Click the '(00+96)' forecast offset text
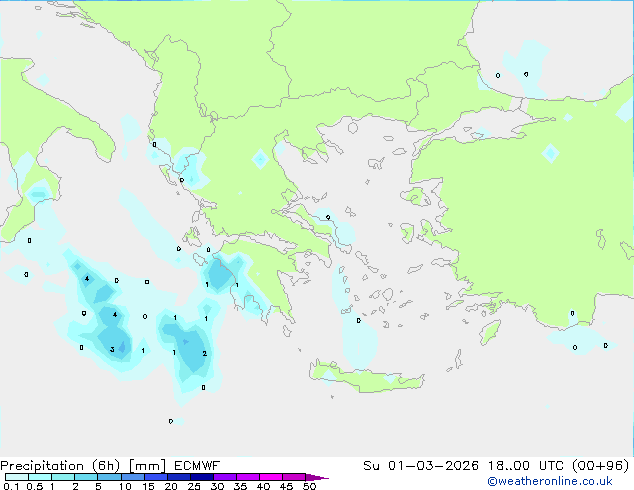 601,466
